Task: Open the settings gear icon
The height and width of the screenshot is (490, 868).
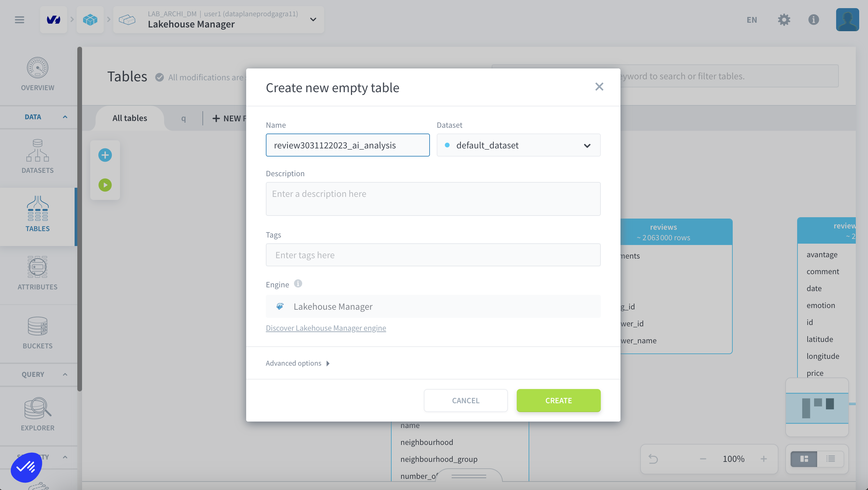Action: pyautogui.click(x=784, y=20)
